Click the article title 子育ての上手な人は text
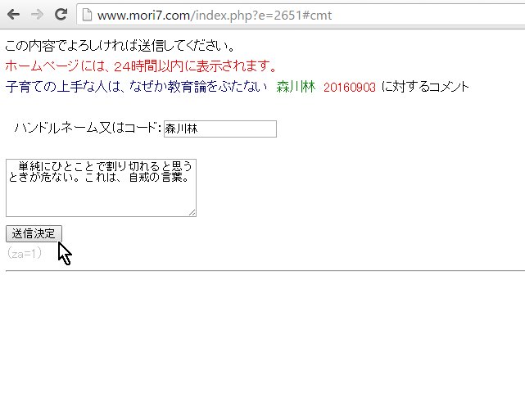Image resolution: width=525 pixels, height=420 pixels. tap(136, 87)
